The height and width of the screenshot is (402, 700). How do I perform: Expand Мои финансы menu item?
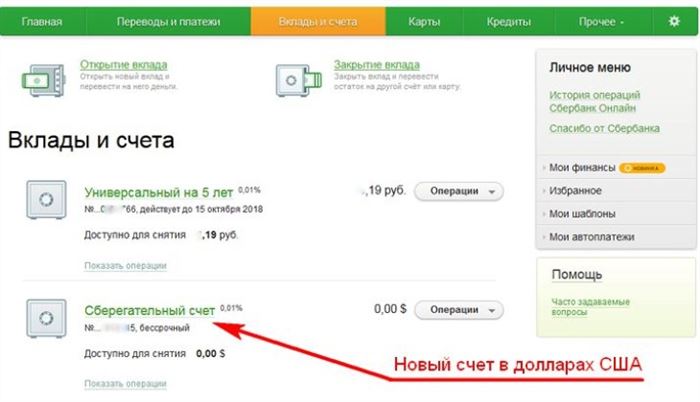click(x=582, y=168)
